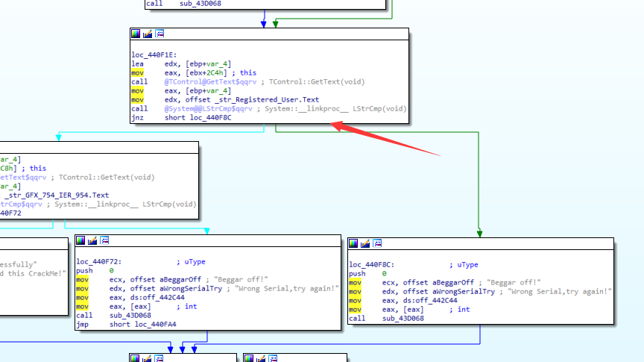
Task: Open node color picker on loc_440F1E block
Action: [135, 34]
